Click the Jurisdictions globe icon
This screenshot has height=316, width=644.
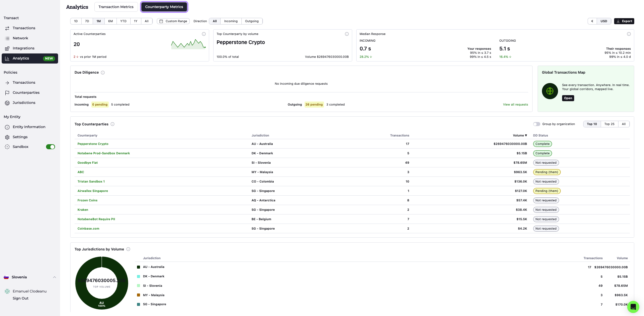coord(7,103)
